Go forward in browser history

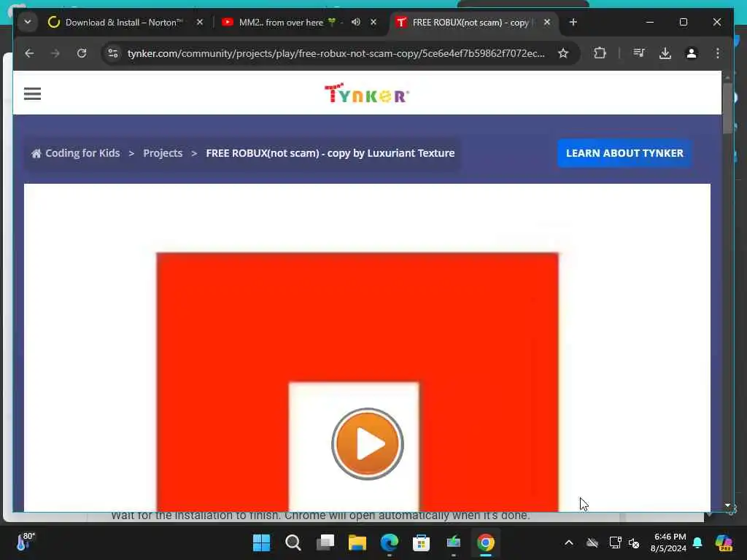55,53
